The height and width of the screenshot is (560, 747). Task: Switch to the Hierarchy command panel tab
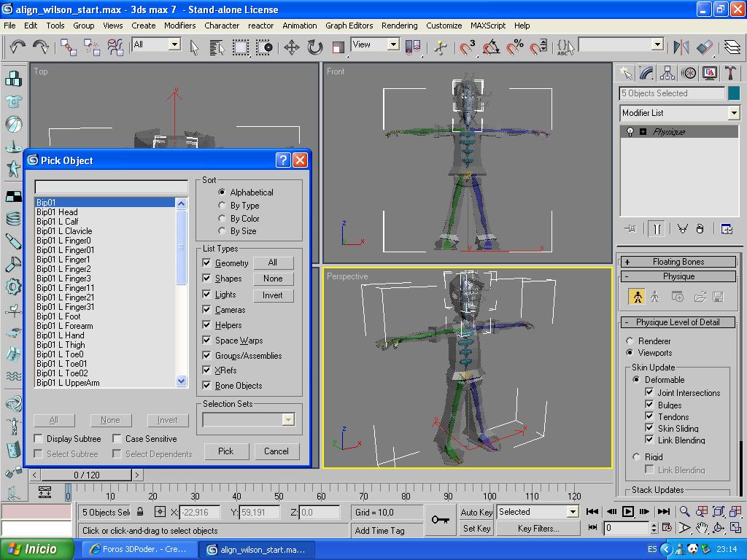pyautogui.click(x=667, y=73)
